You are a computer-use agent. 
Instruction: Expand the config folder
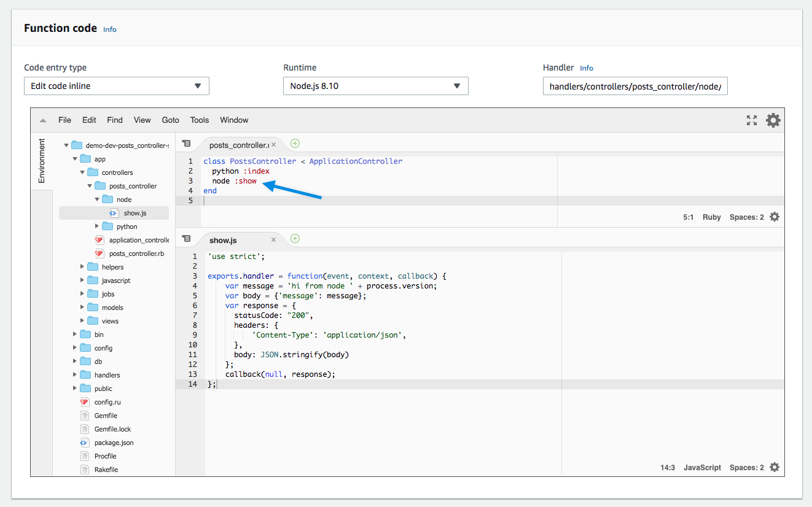point(74,348)
